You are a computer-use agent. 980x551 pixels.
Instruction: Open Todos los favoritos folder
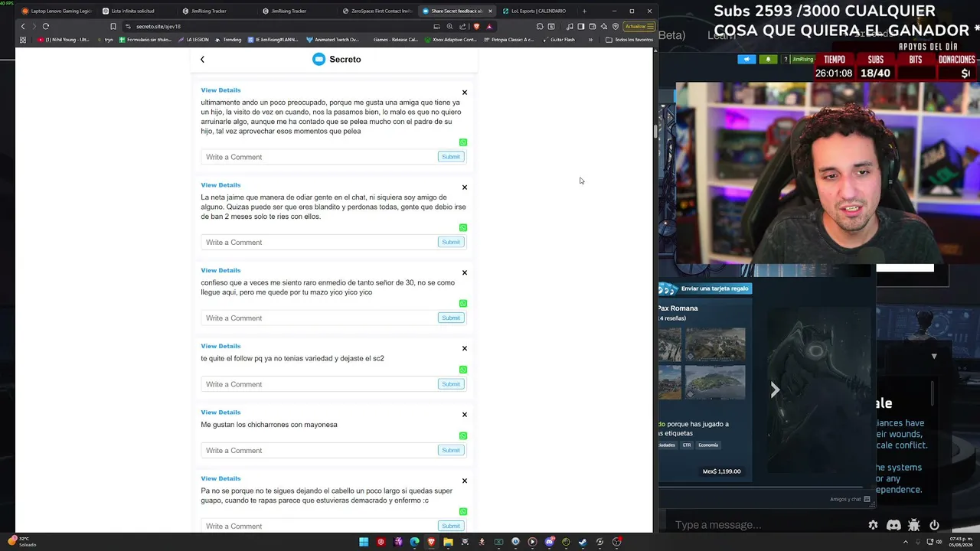coord(629,40)
